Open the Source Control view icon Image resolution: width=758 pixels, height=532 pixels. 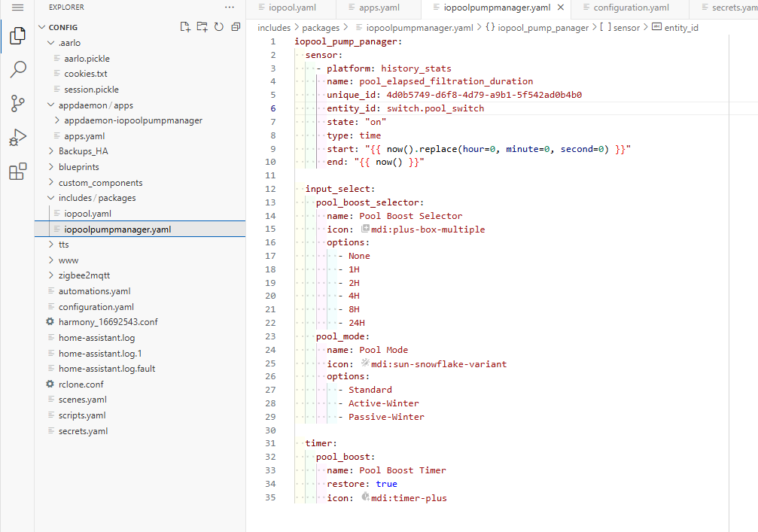point(17,103)
